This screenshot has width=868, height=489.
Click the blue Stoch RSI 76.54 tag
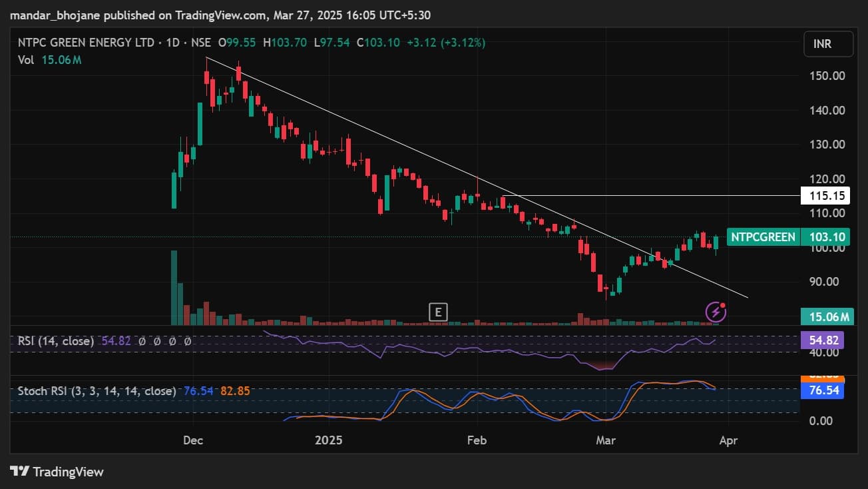pyautogui.click(x=822, y=391)
